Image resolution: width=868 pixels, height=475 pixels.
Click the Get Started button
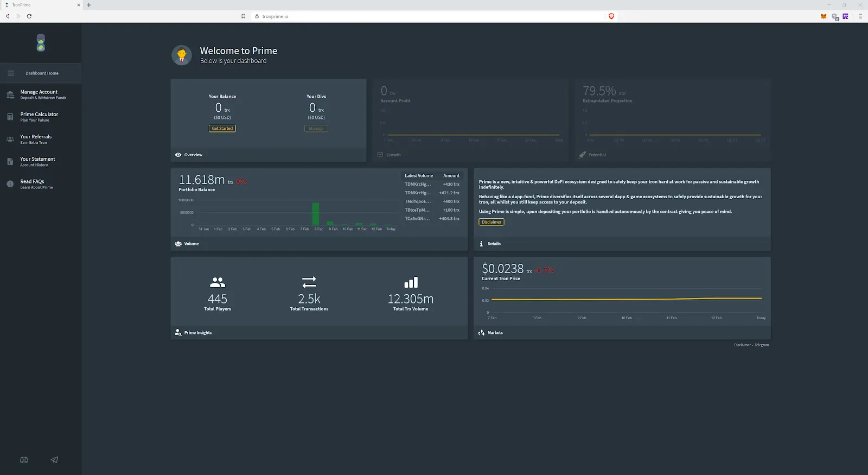click(222, 129)
